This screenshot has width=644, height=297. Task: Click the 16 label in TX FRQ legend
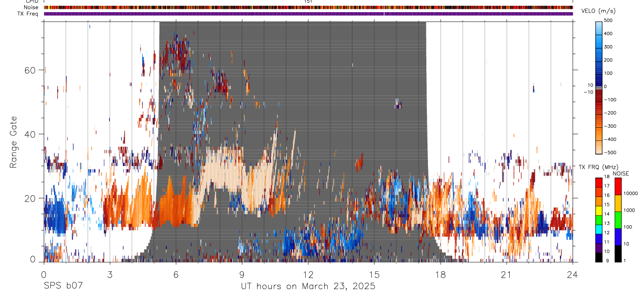tap(607, 195)
